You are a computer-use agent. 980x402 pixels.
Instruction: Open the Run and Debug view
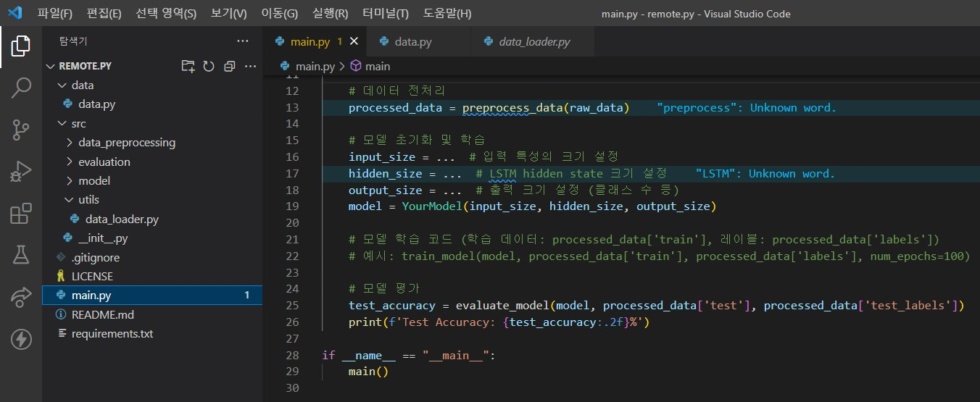pyautogui.click(x=21, y=172)
